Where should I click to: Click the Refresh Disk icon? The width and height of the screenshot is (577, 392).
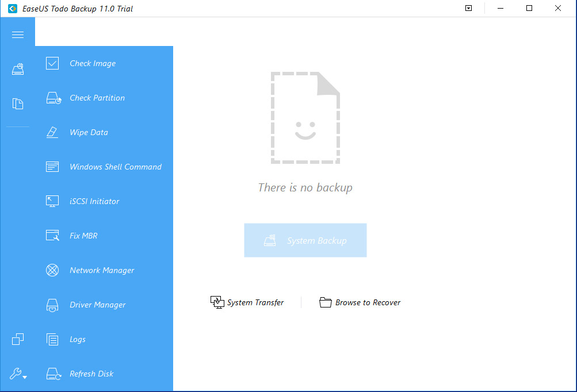(54, 374)
